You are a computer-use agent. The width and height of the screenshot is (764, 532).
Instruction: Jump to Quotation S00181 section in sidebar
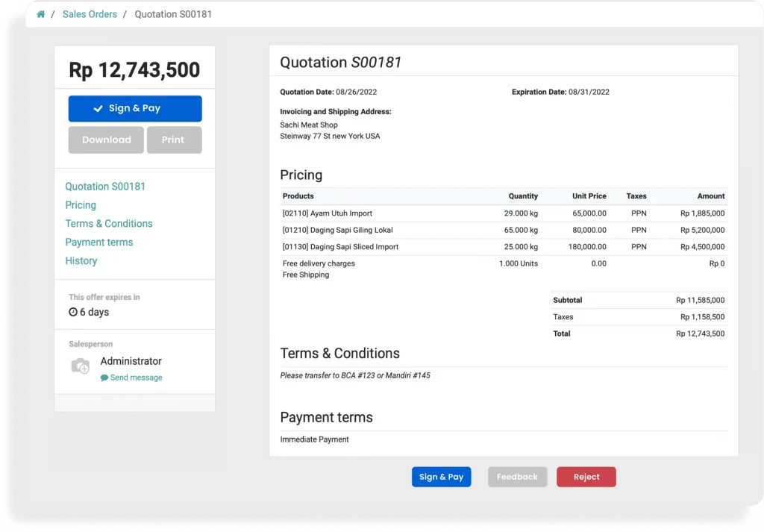click(105, 187)
